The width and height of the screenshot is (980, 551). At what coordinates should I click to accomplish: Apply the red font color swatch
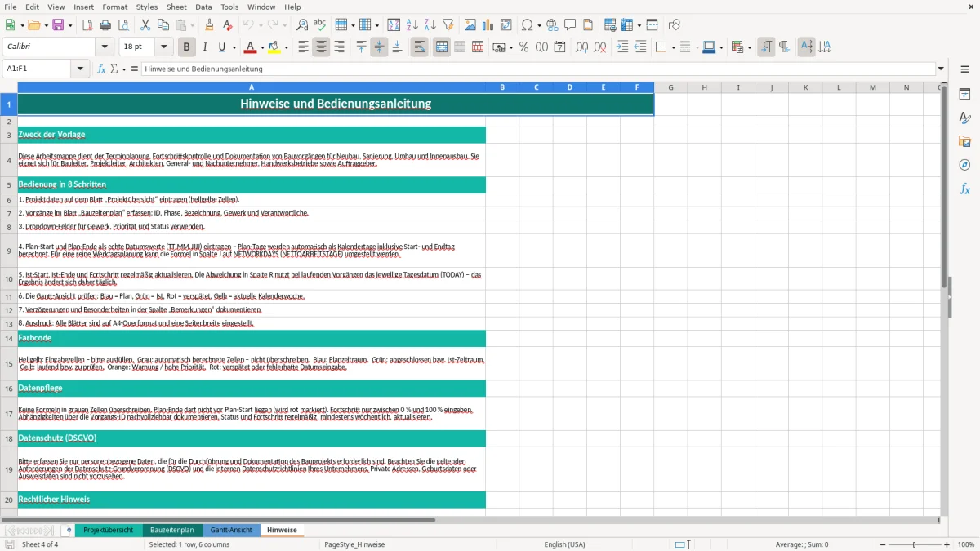click(251, 47)
